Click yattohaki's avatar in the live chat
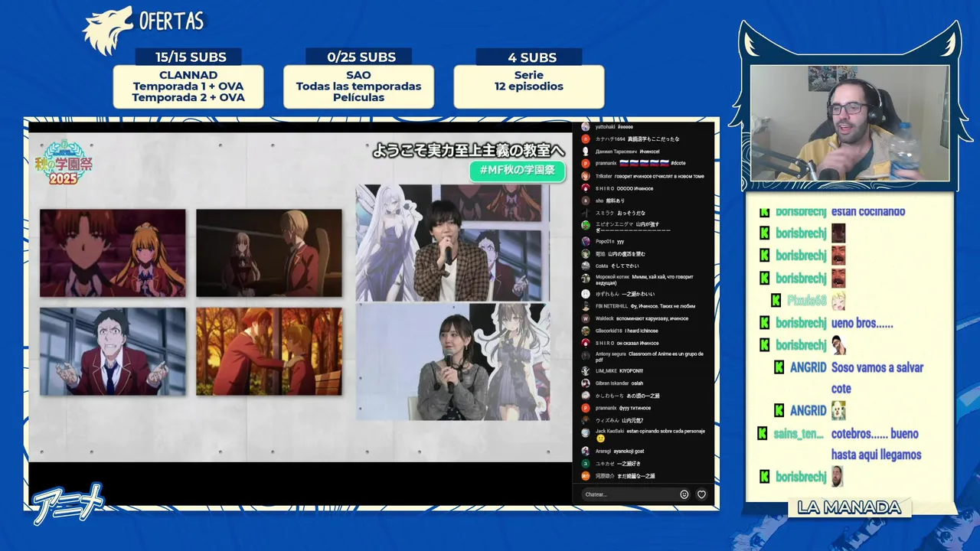980x551 pixels. point(586,126)
